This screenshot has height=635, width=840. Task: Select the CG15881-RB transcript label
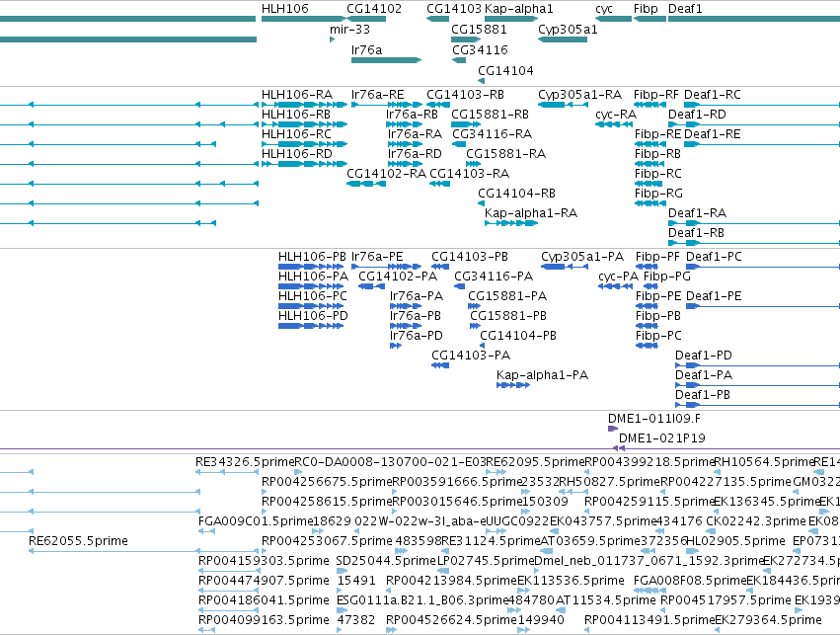click(x=491, y=115)
